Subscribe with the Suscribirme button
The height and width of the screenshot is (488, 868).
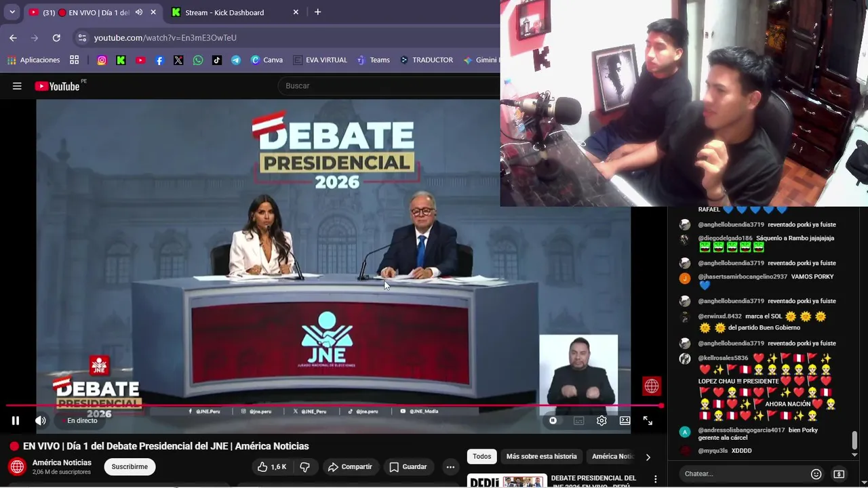130,467
